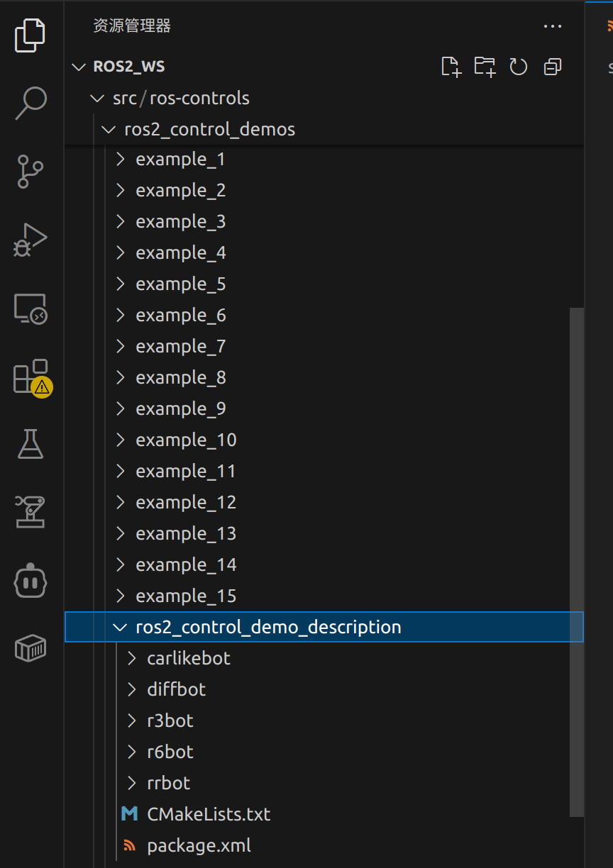Open Extensions view with warning badge
613x868 pixels.
[x=31, y=377]
